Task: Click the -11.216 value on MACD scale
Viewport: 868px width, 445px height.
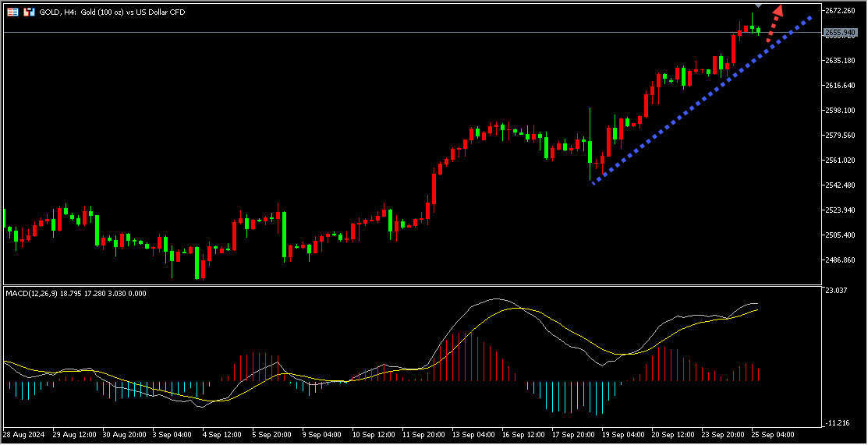Action: click(x=836, y=422)
